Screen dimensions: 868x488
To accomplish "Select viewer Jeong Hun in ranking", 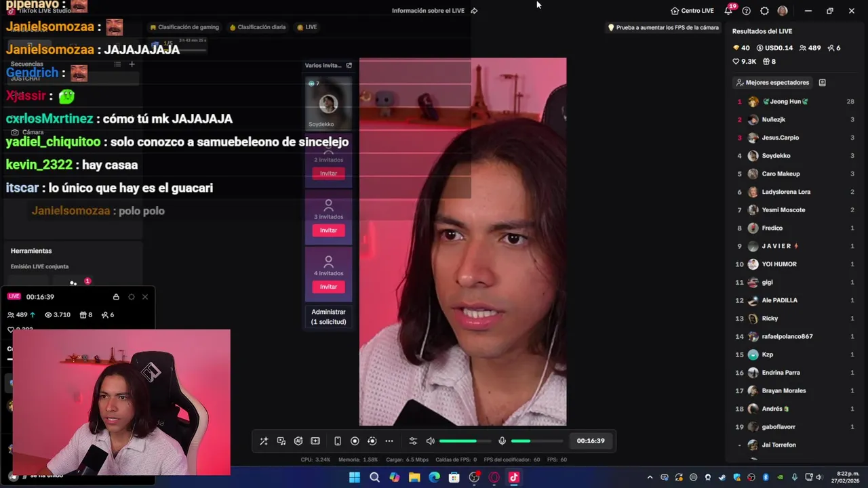I will tap(795, 102).
